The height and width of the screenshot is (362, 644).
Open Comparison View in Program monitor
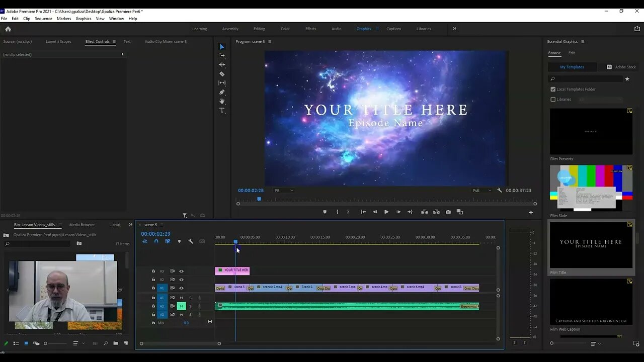click(x=460, y=212)
